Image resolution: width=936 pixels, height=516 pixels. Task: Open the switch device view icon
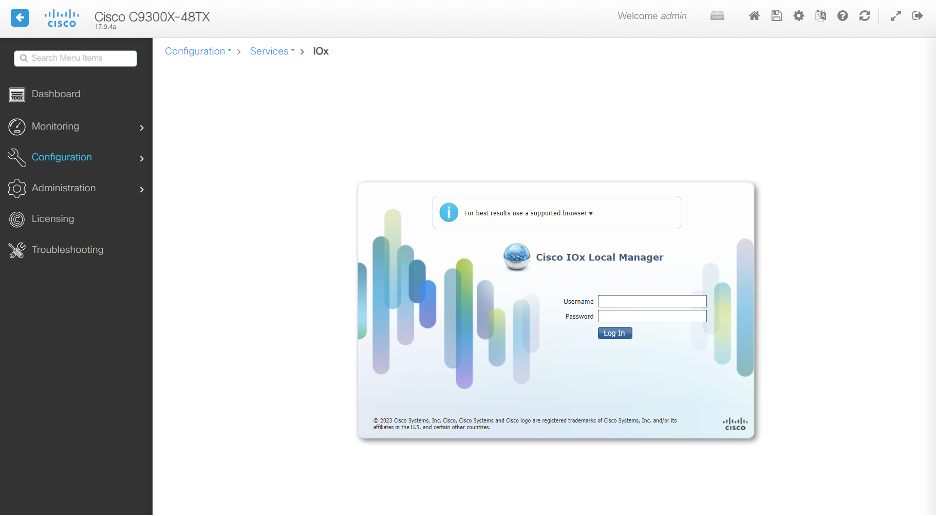717,16
